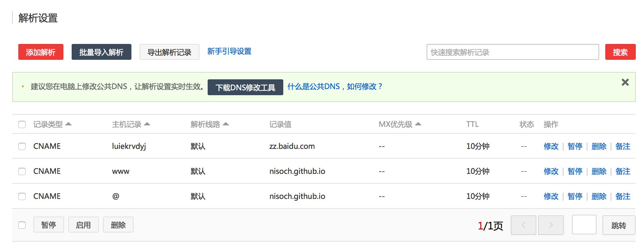Open 什么是公共DNS，如何修改 link
644x252 pixels.
(x=335, y=87)
